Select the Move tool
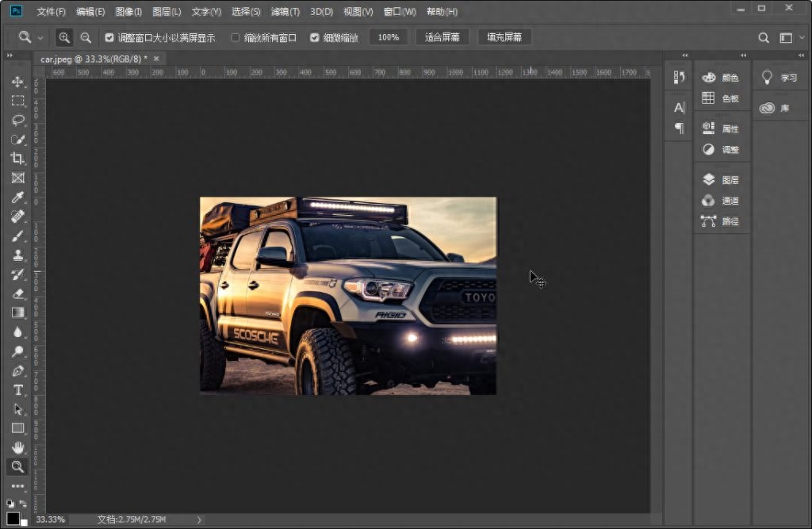The width and height of the screenshot is (812, 529). pyautogui.click(x=17, y=82)
